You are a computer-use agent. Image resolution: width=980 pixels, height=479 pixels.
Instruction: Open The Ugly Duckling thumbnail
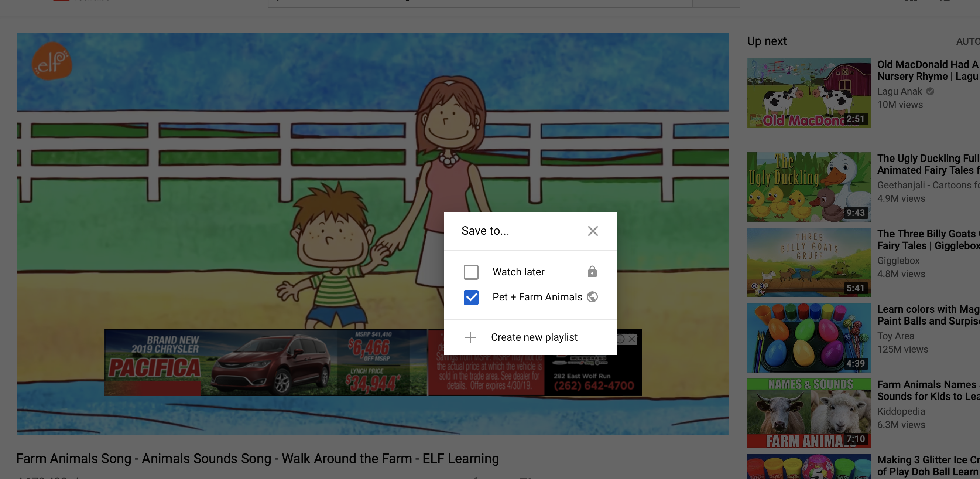(809, 187)
